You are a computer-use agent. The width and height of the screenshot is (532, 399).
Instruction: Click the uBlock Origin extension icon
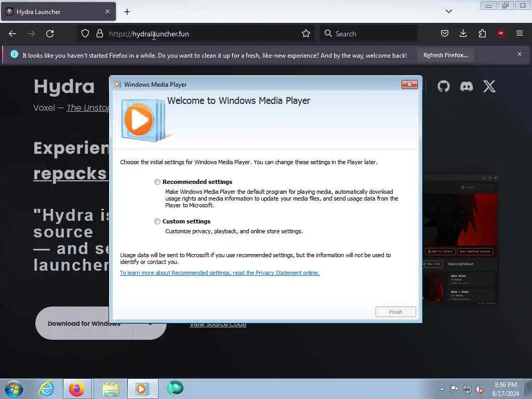tap(500, 33)
